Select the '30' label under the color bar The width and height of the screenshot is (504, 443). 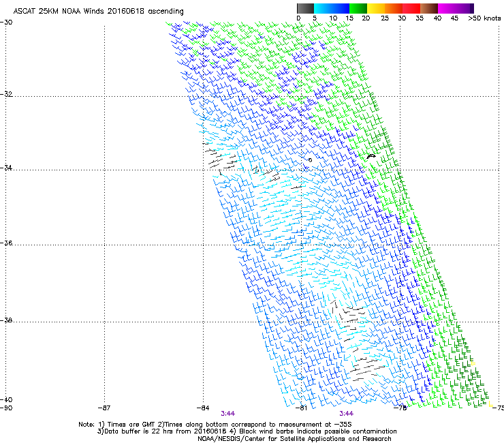[x=402, y=18]
